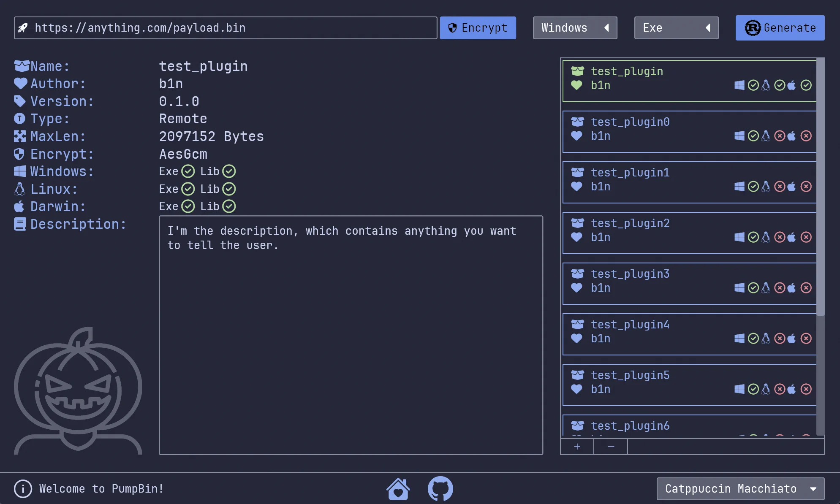This screenshot has height=504, width=840.
Task: Click the info icon beside the Welcome message
Action: (x=23, y=489)
